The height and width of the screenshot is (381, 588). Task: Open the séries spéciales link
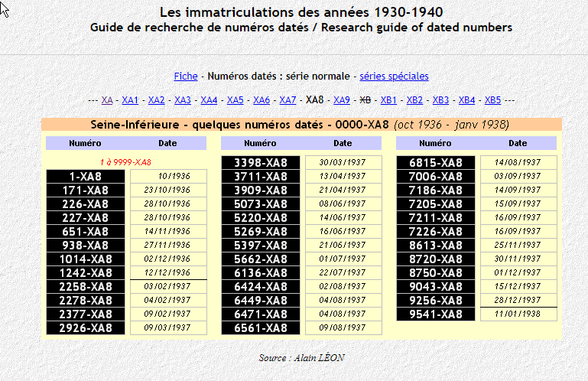pos(394,77)
